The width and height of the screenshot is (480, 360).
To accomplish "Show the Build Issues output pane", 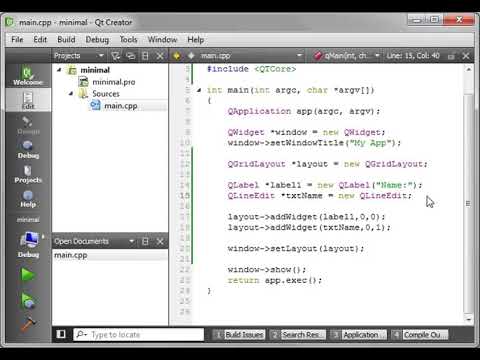I will coord(239,334).
